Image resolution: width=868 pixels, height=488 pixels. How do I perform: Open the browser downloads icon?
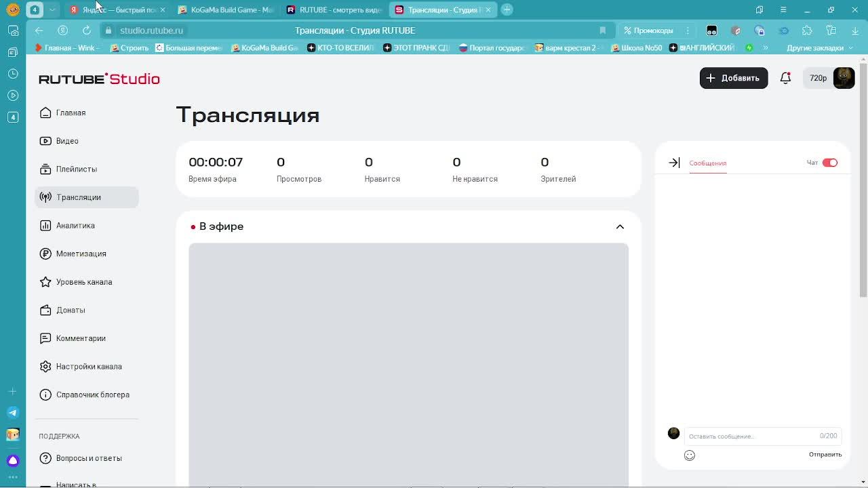pos(855,30)
